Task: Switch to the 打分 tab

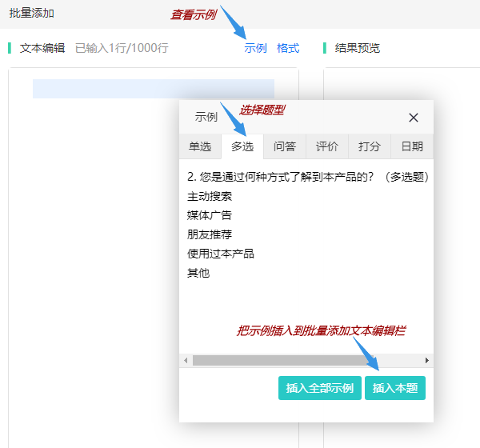Action: 370,146
